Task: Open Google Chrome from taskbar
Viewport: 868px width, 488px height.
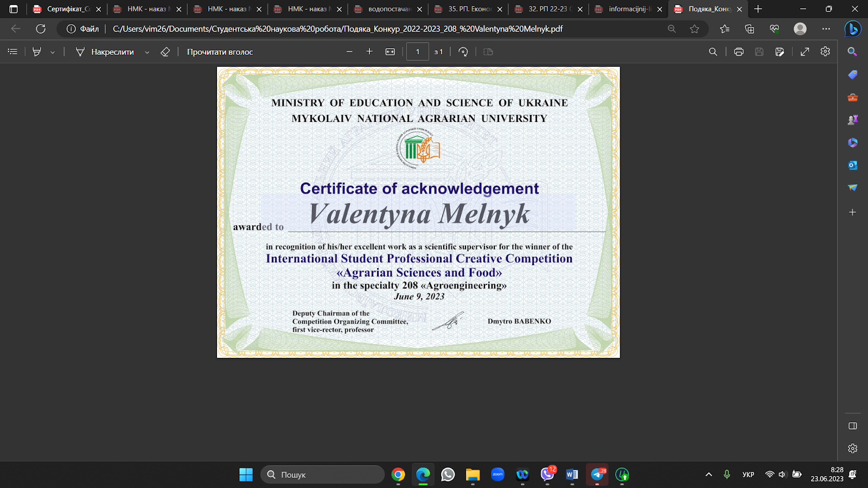Action: click(398, 474)
